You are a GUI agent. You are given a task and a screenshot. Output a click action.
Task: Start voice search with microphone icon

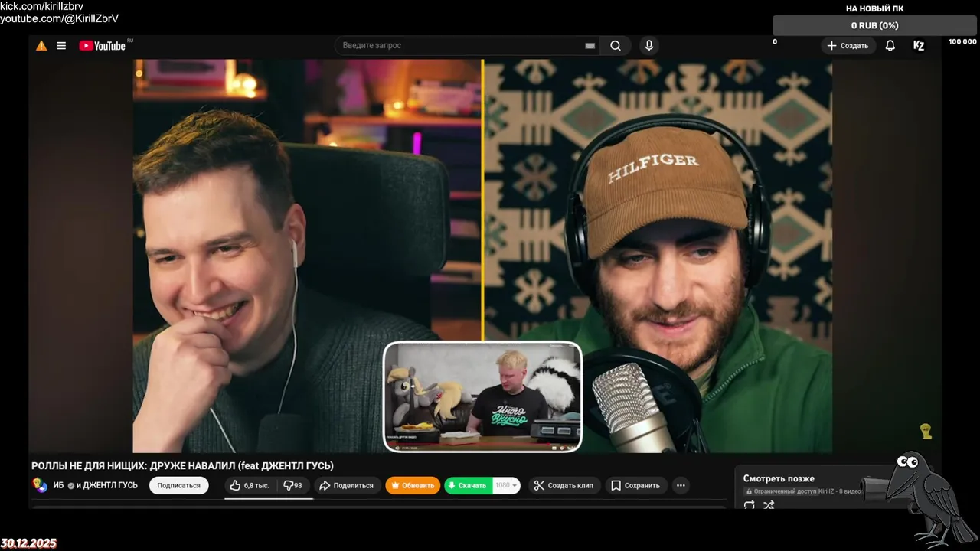click(649, 46)
